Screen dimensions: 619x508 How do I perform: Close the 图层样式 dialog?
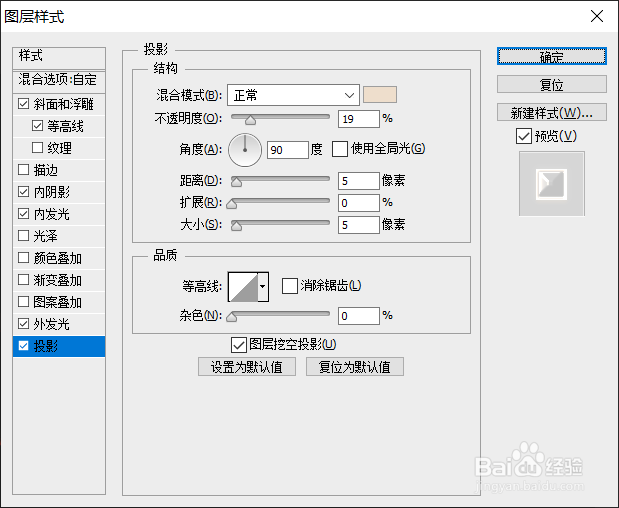(596, 16)
